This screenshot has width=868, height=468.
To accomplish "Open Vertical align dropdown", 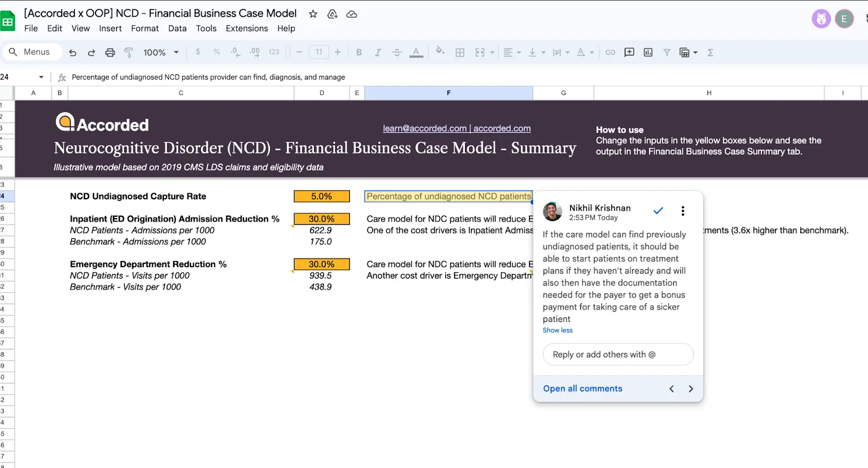I will [x=537, y=53].
